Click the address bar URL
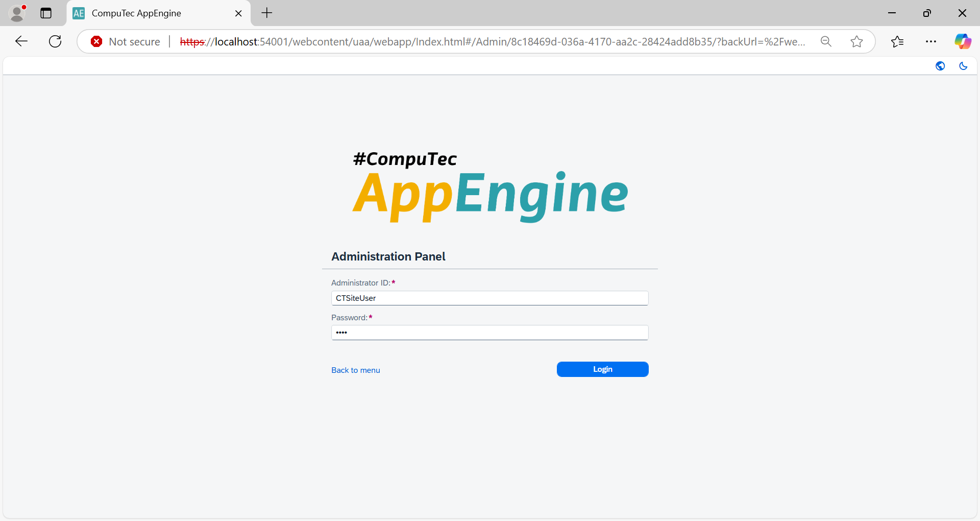The width and height of the screenshot is (980, 521). click(x=459, y=41)
